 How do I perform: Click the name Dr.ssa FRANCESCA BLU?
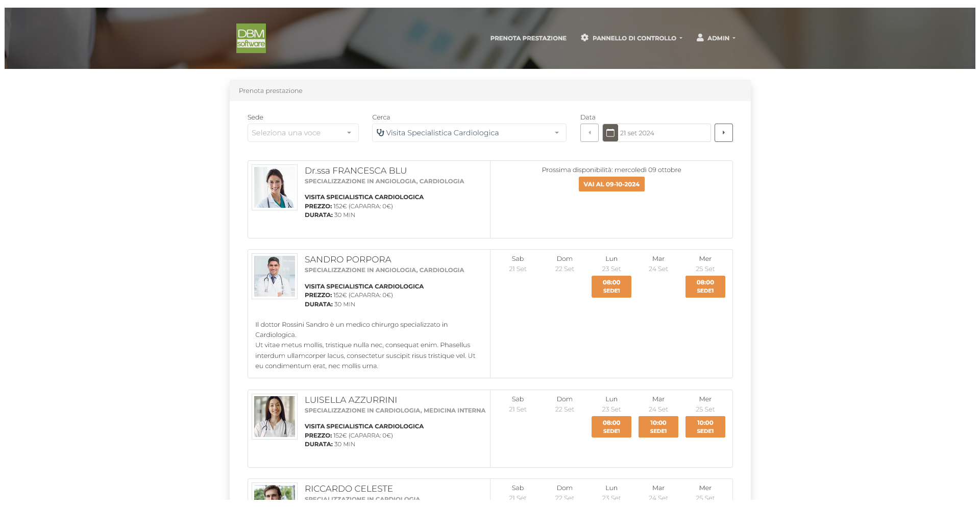(x=356, y=171)
